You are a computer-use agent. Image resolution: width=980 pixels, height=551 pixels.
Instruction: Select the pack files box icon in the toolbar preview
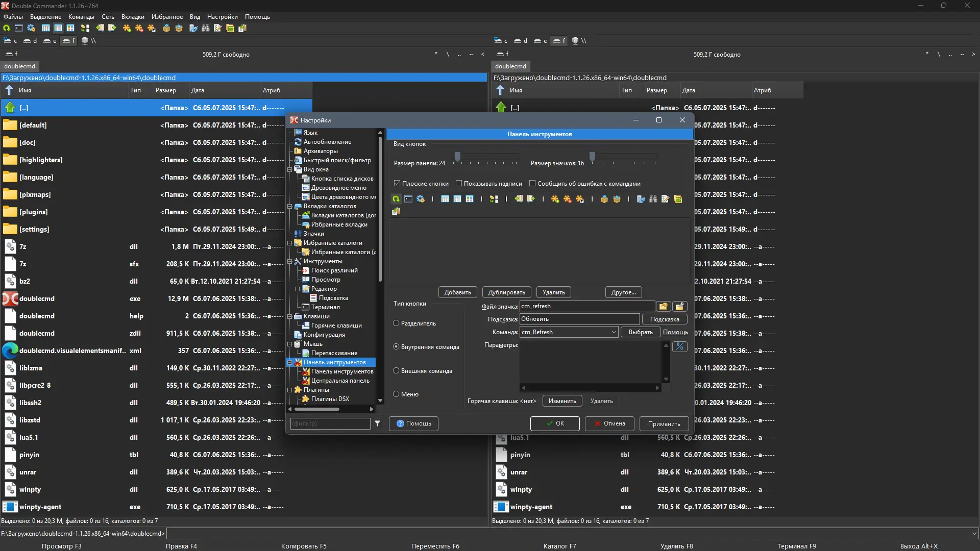click(604, 199)
